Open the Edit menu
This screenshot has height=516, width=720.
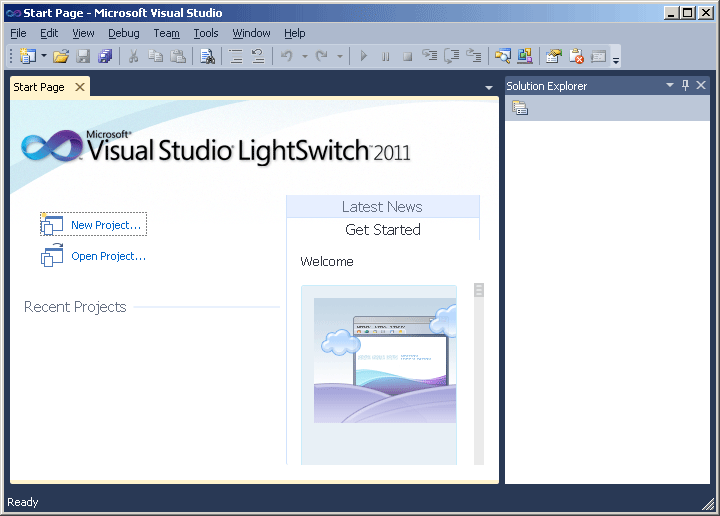click(x=49, y=33)
